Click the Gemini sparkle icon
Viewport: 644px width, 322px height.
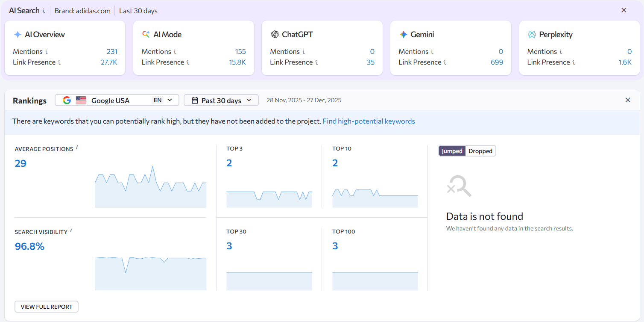click(402, 34)
